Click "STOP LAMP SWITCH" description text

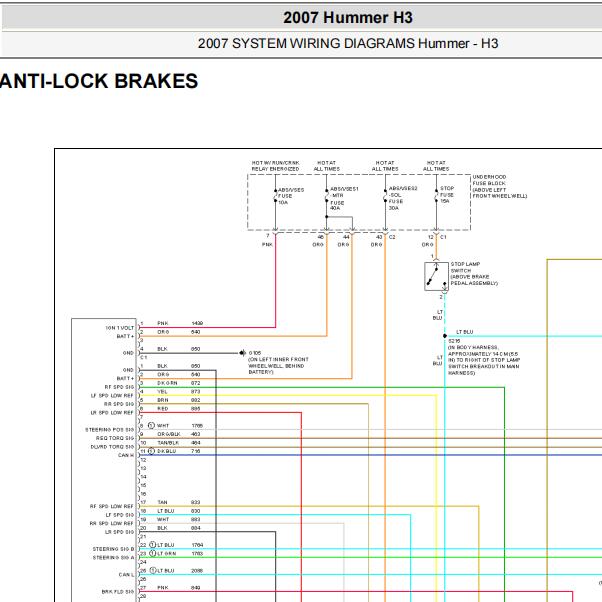pos(474,274)
